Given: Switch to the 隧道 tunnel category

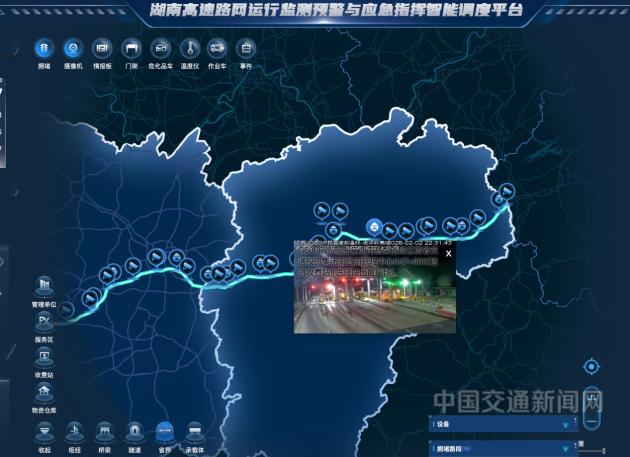Looking at the screenshot, I should tap(134, 431).
